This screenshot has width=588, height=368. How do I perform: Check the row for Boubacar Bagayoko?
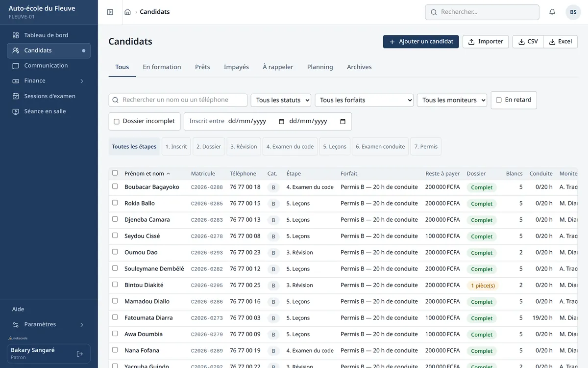click(x=115, y=186)
